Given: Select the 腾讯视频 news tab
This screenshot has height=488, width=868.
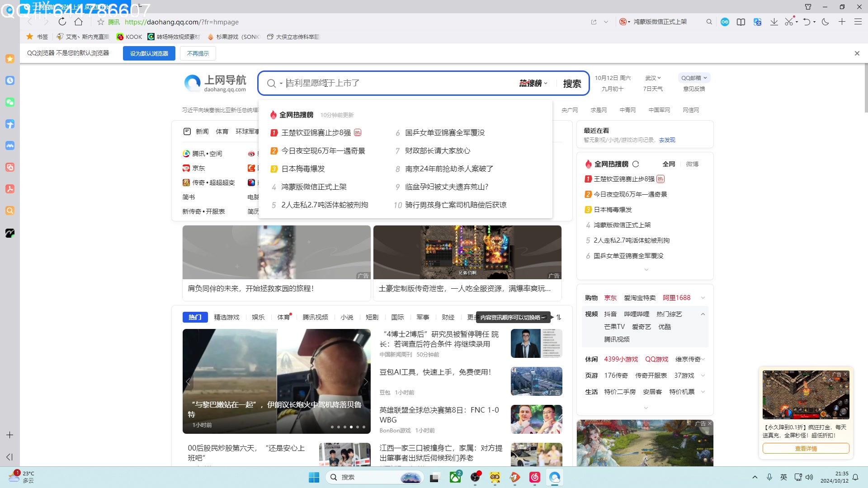Looking at the screenshot, I should pos(315,317).
